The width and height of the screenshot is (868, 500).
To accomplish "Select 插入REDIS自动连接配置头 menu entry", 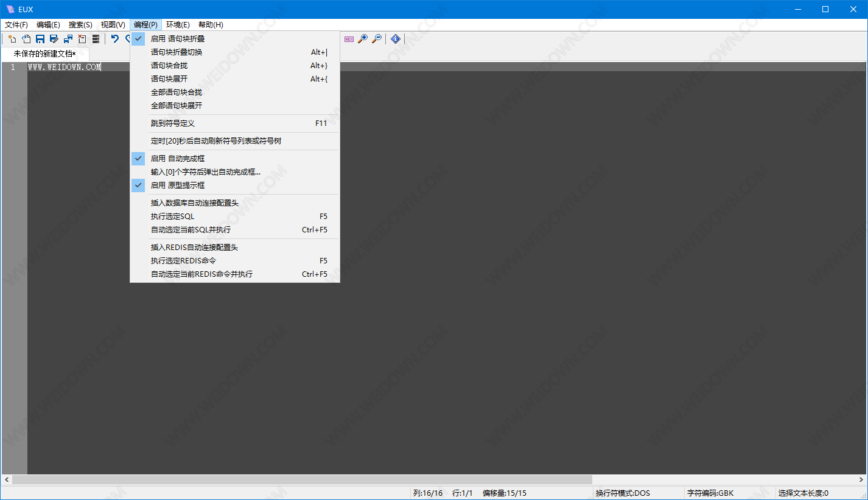I will tap(235, 247).
